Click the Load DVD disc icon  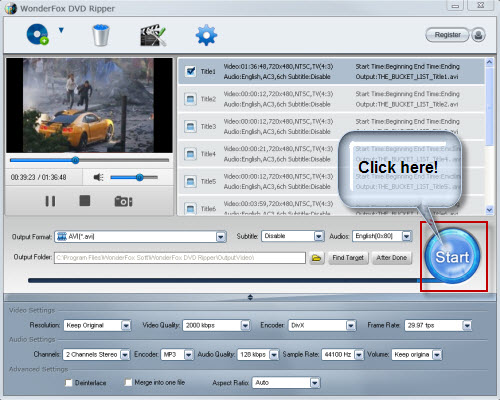38,34
